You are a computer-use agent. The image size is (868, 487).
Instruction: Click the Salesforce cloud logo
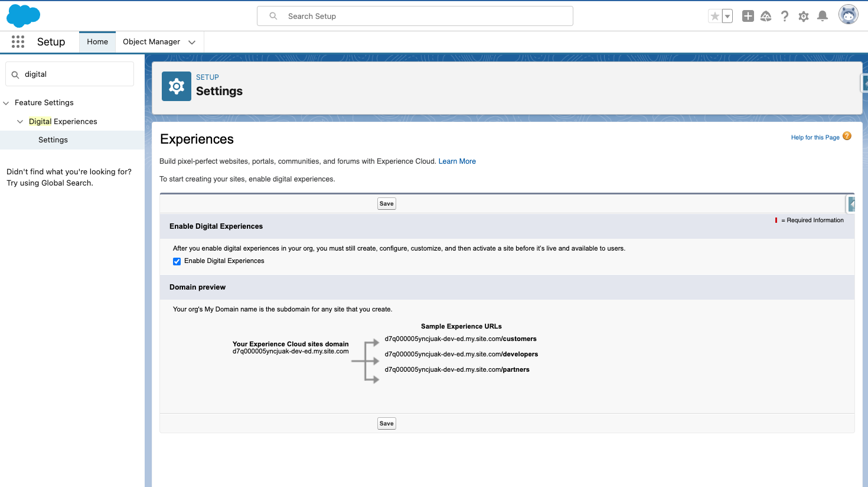pyautogui.click(x=23, y=16)
